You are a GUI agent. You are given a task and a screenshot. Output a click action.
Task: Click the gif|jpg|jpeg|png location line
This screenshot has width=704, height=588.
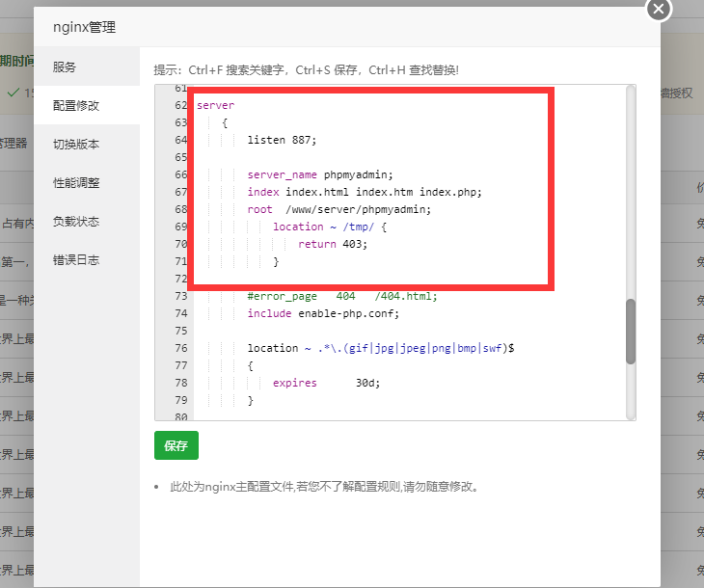coord(381,348)
